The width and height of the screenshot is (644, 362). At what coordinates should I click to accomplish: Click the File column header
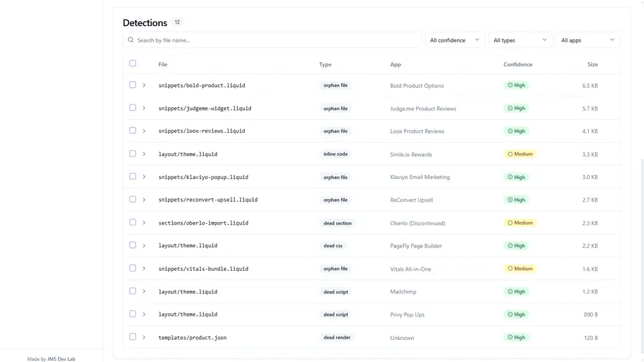(162, 64)
